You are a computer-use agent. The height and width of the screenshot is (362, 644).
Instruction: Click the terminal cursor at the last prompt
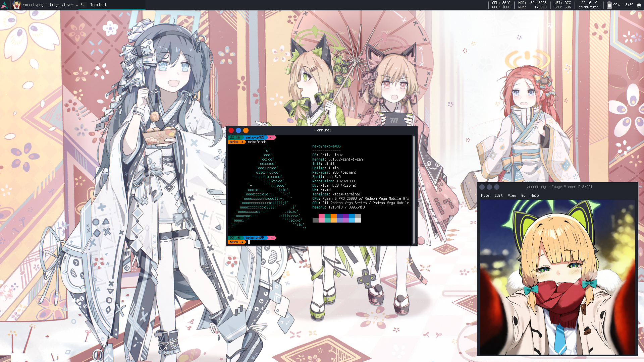pos(249,242)
